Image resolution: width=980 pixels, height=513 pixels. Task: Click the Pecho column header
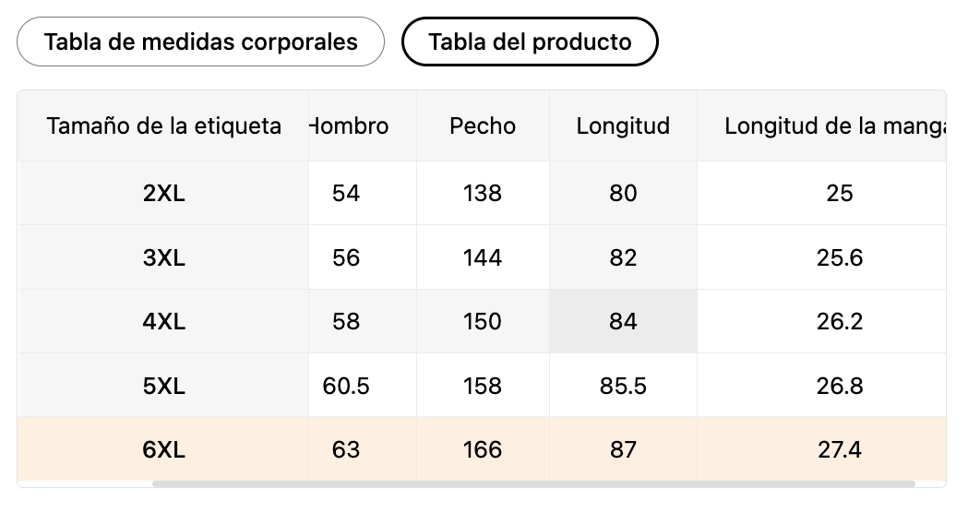coord(483,125)
